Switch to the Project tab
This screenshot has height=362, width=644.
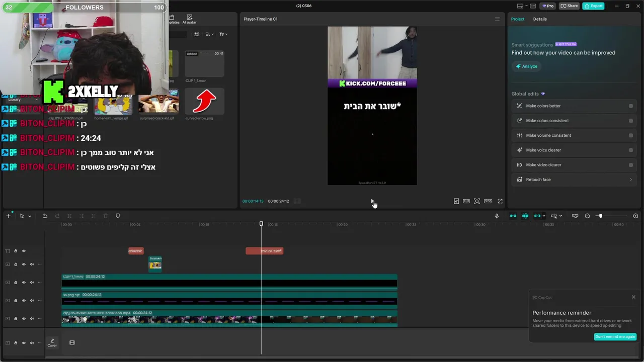coord(517,19)
